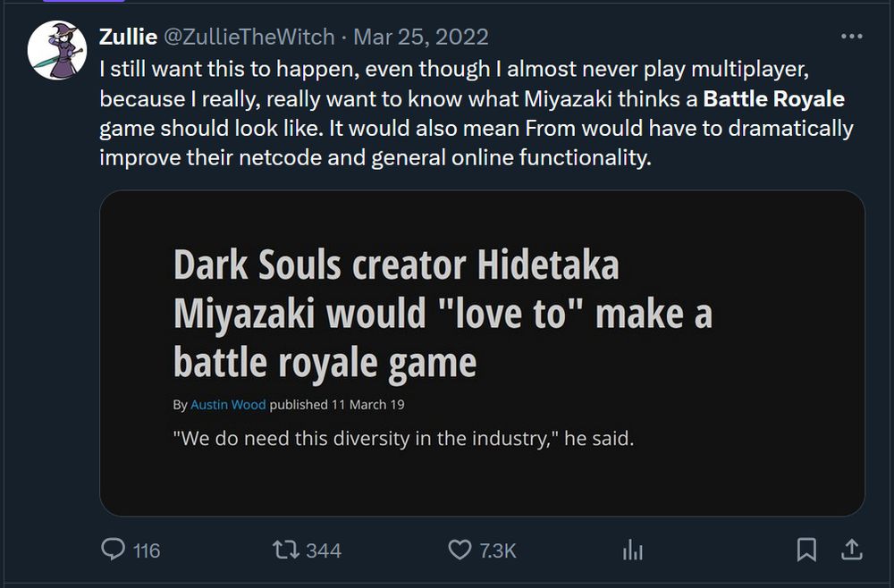Image resolution: width=894 pixels, height=588 pixels.
Task: Open the three-dot more options menu
Action: pos(852,37)
